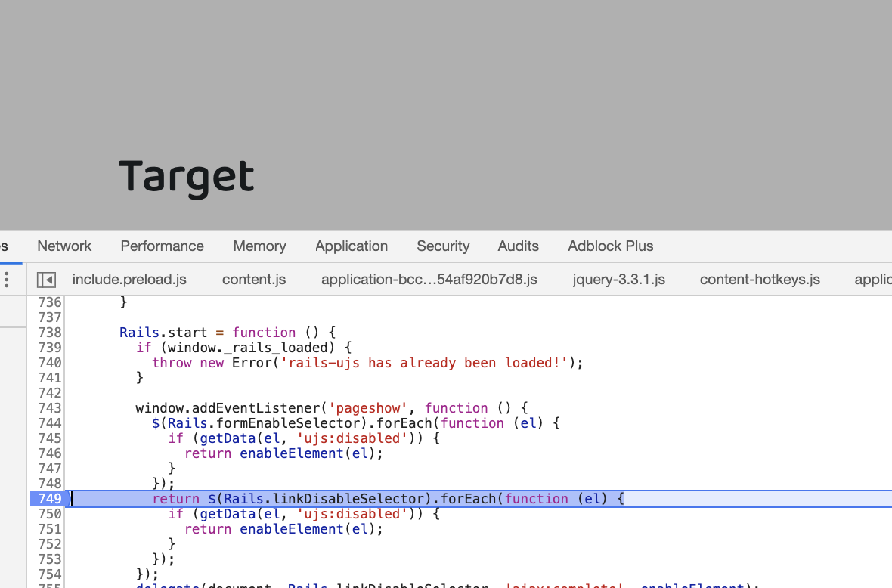
Task: Open the application-bcc…54af920b7d8.js tab
Action: coord(430,279)
